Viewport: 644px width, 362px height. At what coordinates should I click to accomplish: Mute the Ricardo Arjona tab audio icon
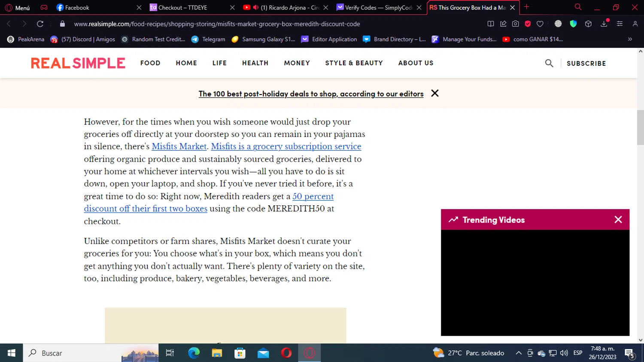click(x=256, y=7)
